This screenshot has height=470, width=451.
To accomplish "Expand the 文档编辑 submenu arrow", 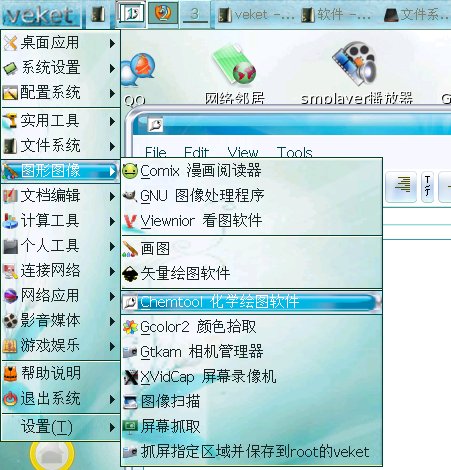I will point(113,196).
